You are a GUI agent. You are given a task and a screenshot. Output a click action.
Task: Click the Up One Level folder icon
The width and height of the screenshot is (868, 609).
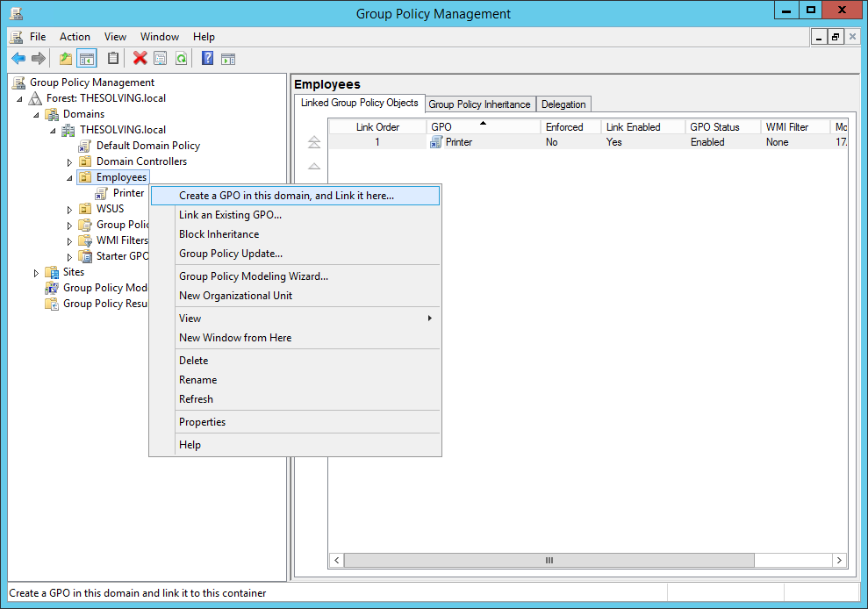click(65, 59)
